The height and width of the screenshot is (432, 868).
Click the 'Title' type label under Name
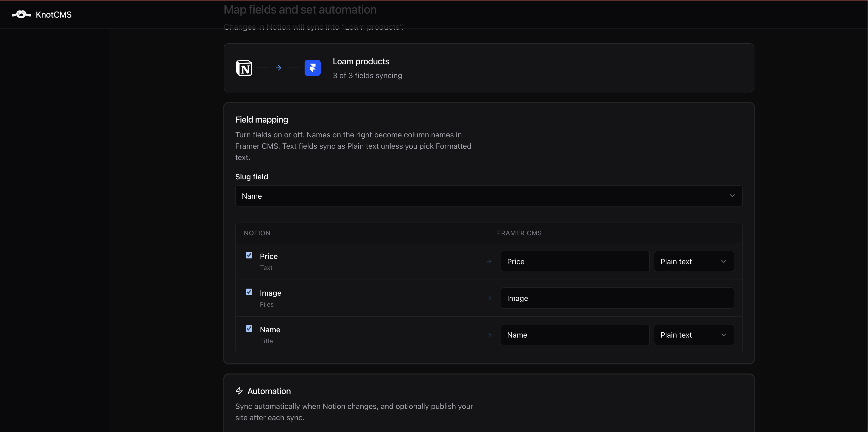(266, 341)
